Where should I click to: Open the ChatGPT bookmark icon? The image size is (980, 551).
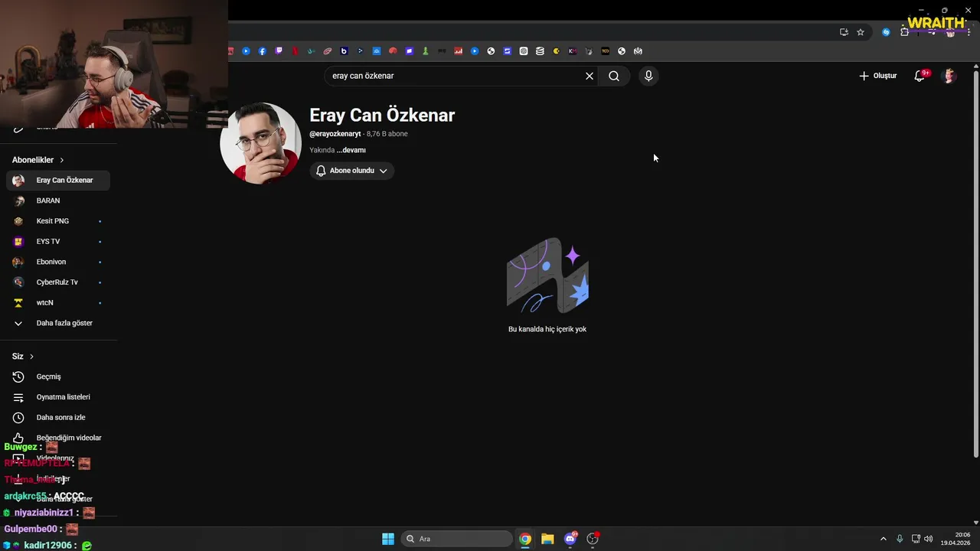coord(523,51)
